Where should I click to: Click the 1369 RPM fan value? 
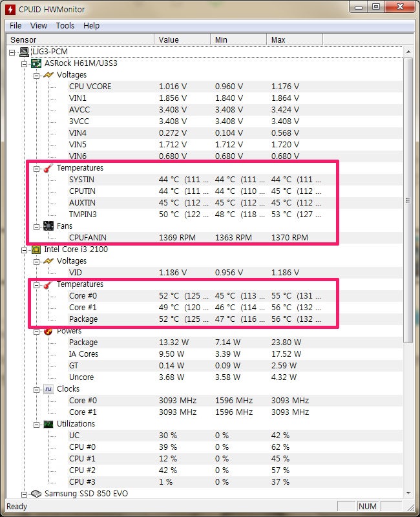pos(177,237)
